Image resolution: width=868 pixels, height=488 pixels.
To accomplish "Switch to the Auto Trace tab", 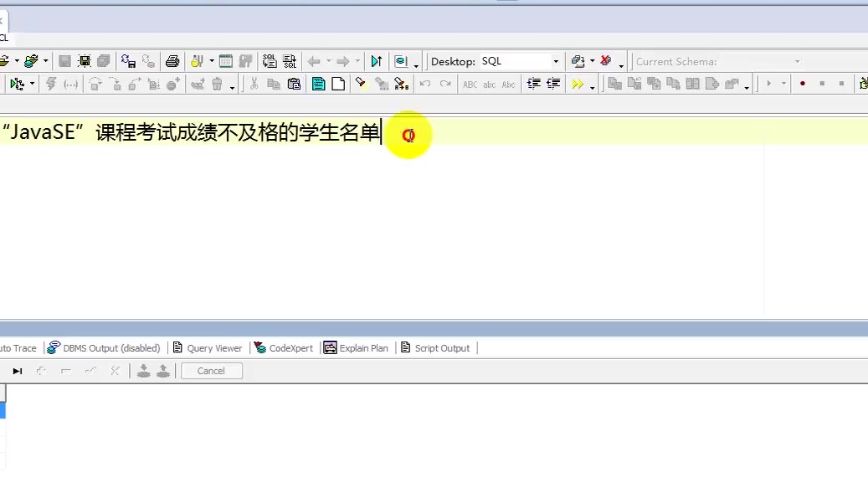I will (x=18, y=348).
